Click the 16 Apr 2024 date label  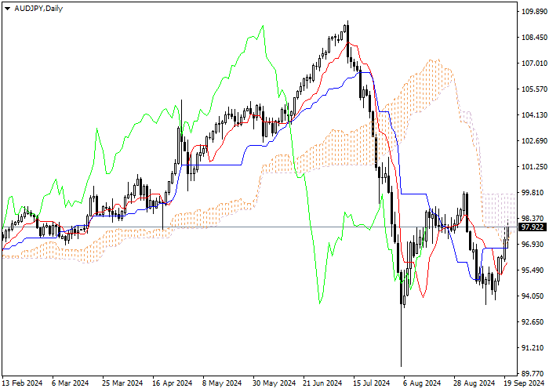[x=173, y=383]
